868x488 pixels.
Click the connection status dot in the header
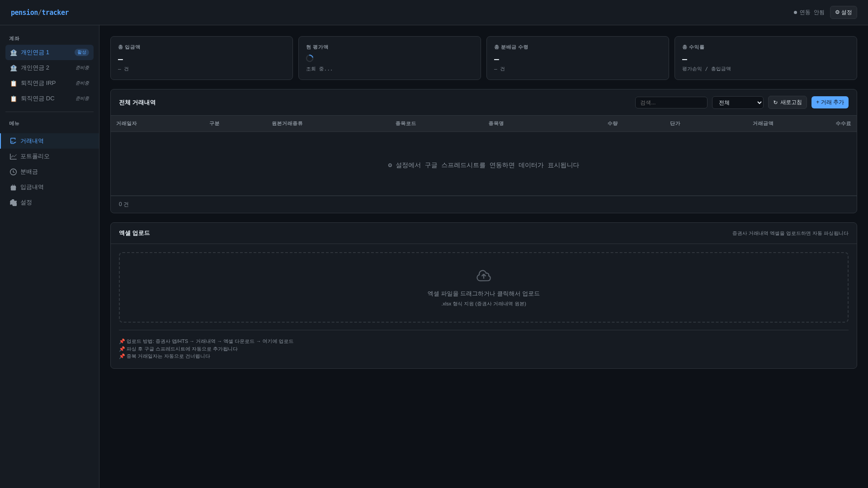[795, 13]
